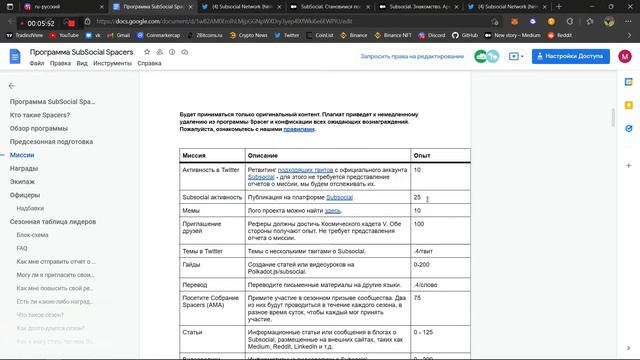Open the здесь link in Мемы row

(332, 211)
